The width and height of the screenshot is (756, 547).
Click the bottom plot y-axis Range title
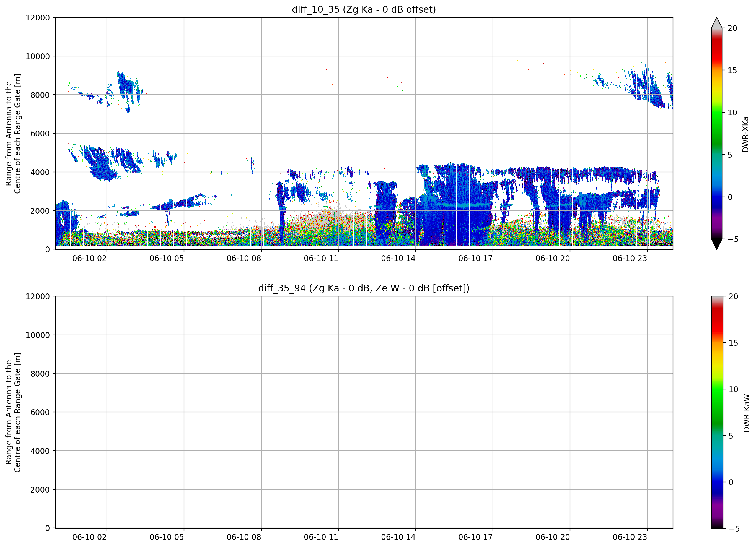point(13,412)
